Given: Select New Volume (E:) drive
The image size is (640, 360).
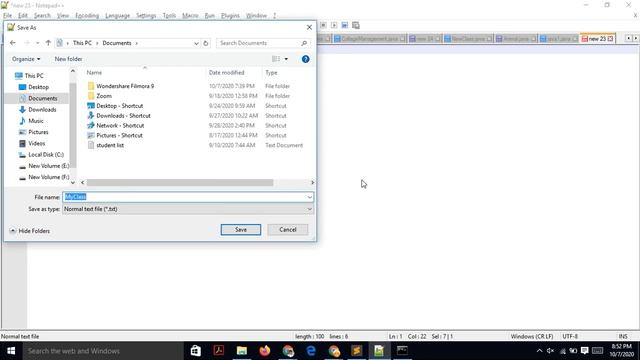Looking at the screenshot, I should pyautogui.click(x=49, y=166).
